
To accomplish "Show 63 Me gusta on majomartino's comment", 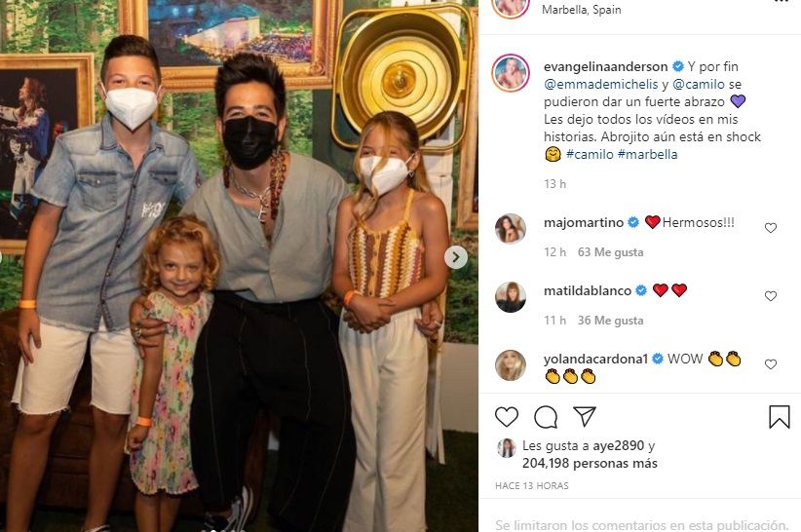I will (x=610, y=252).
